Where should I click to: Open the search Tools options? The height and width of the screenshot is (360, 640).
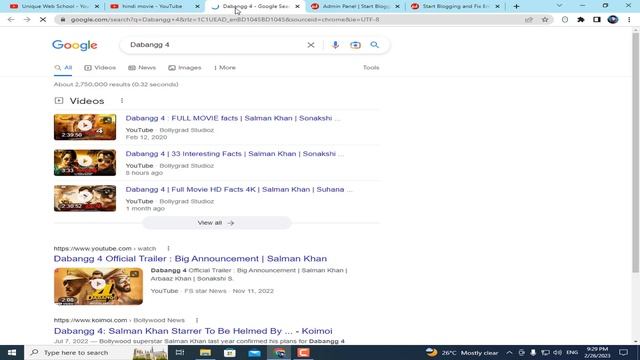tap(371, 68)
